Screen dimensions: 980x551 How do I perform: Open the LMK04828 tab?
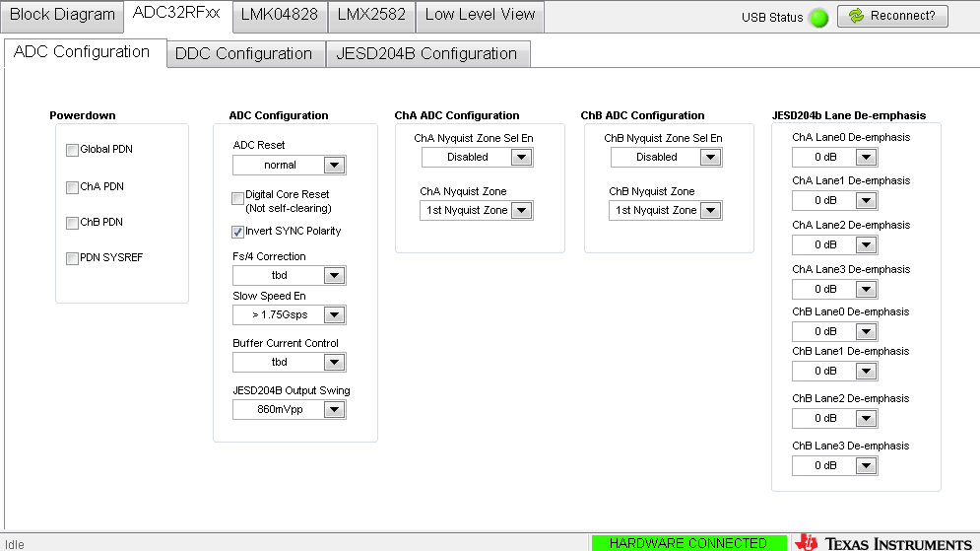(280, 15)
